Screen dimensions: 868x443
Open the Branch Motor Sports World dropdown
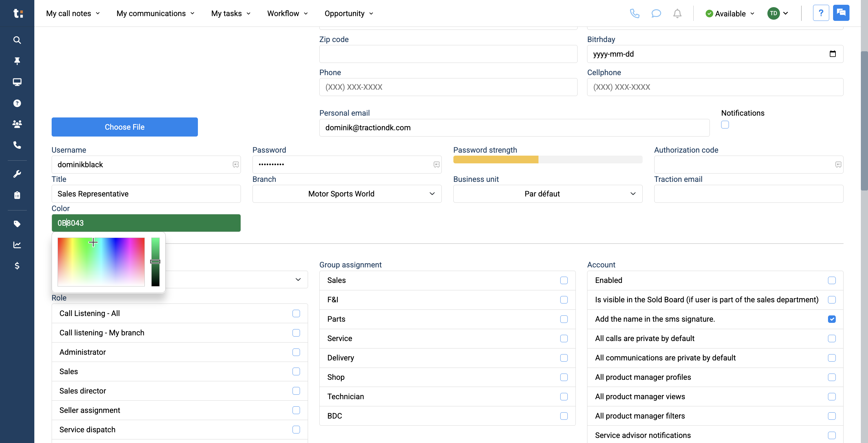347,194
